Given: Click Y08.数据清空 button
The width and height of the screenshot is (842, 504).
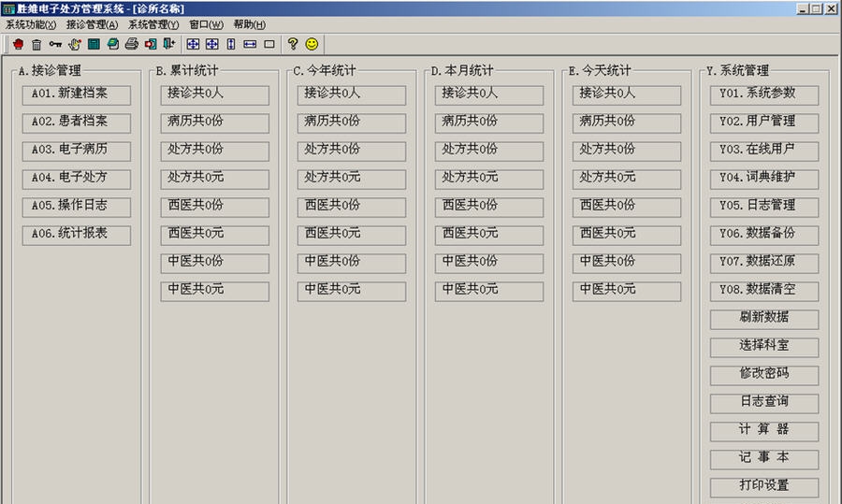Looking at the screenshot, I should click(764, 291).
